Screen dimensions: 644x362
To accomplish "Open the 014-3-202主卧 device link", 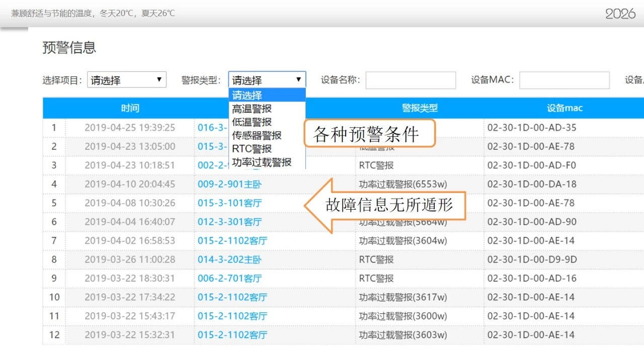I will (229, 259).
